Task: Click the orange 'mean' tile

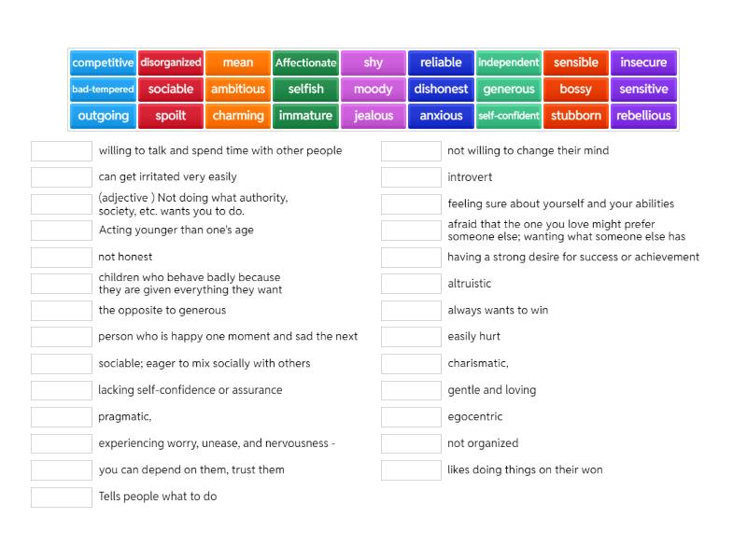Action: tap(238, 63)
